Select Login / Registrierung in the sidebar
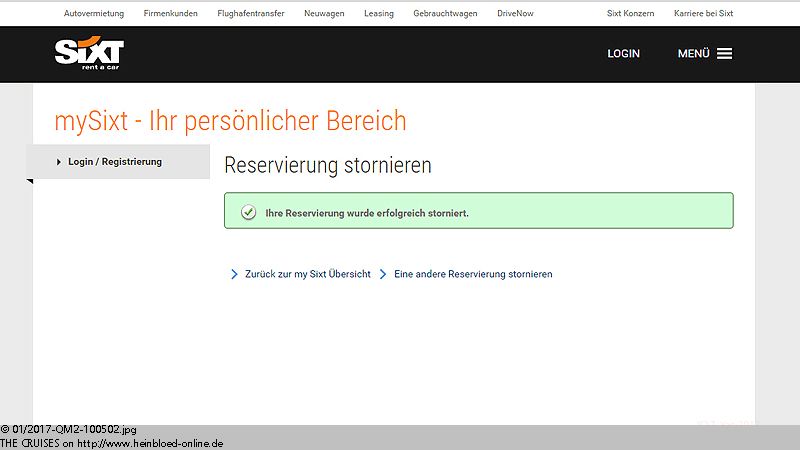 point(115,162)
